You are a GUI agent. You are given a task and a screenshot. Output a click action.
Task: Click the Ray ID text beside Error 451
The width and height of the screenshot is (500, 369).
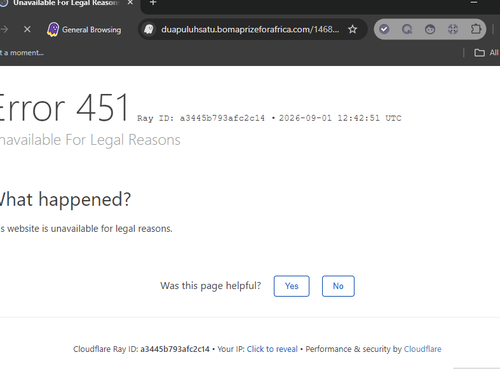[201, 118]
